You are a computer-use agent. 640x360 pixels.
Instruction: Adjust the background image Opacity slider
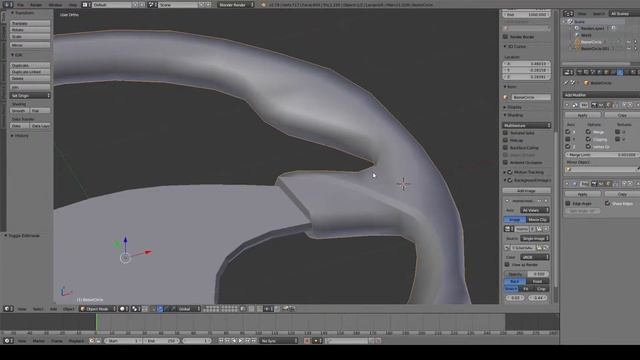(527, 274)
